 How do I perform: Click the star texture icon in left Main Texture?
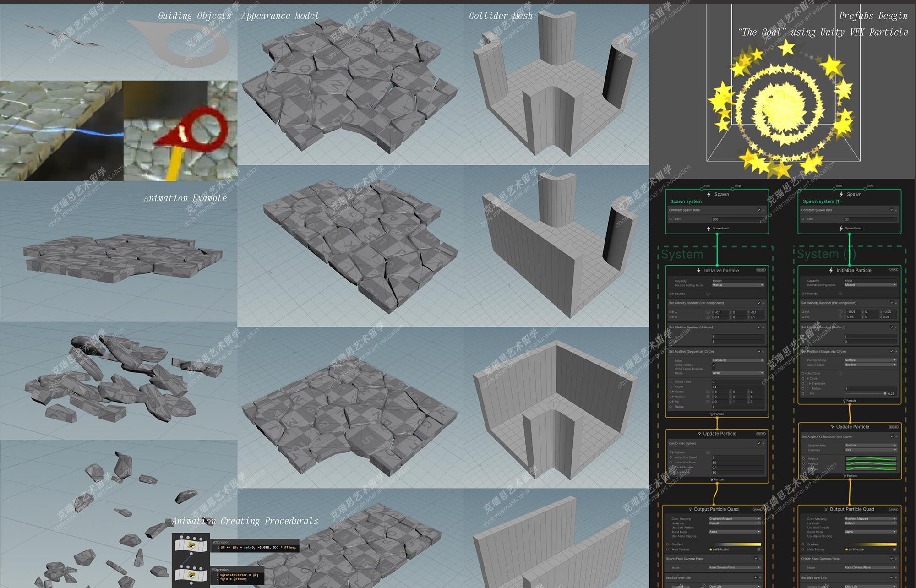point(711,549)
